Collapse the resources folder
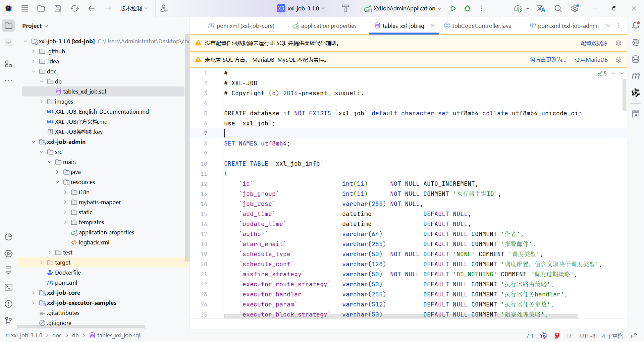 coord(57,182)
